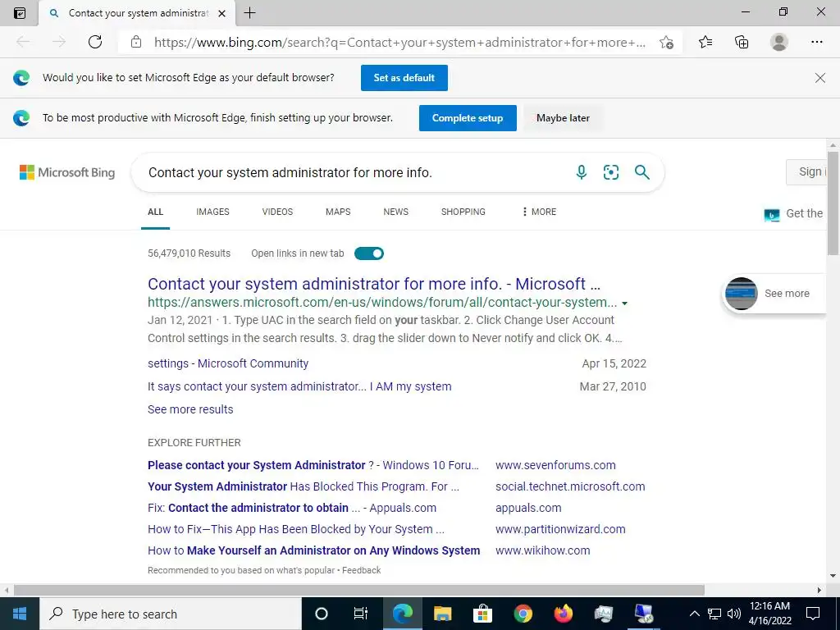Click the 'Get the' Bing app promo
840x630 pixels.
794,214
